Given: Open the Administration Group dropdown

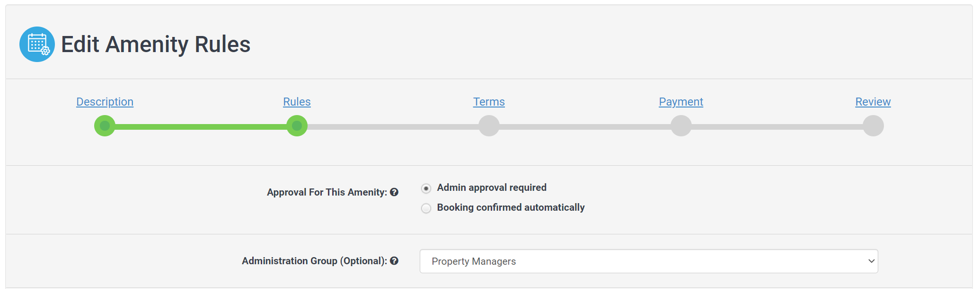Looking at the screenshot, I should click(x=648, y=261).
